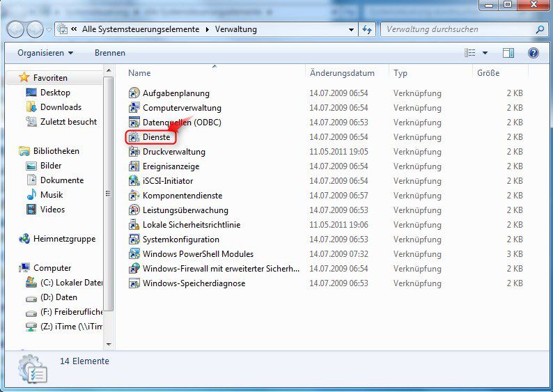This screenshot has height=392, width=553.
Task: Click the Desktop icon in Favoriten
Action: [31, 93]
